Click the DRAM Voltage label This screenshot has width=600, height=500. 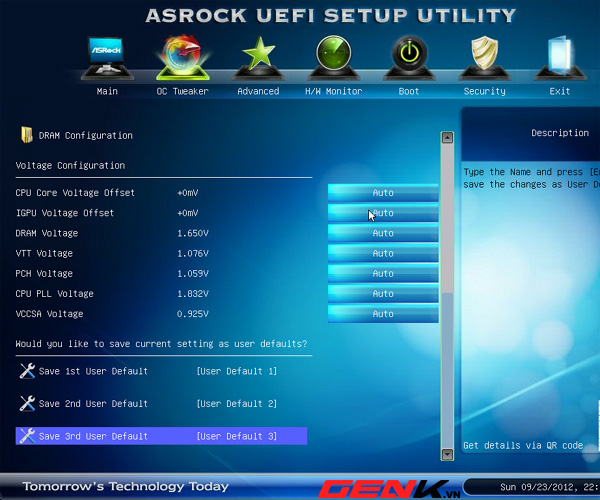point(47,233)
